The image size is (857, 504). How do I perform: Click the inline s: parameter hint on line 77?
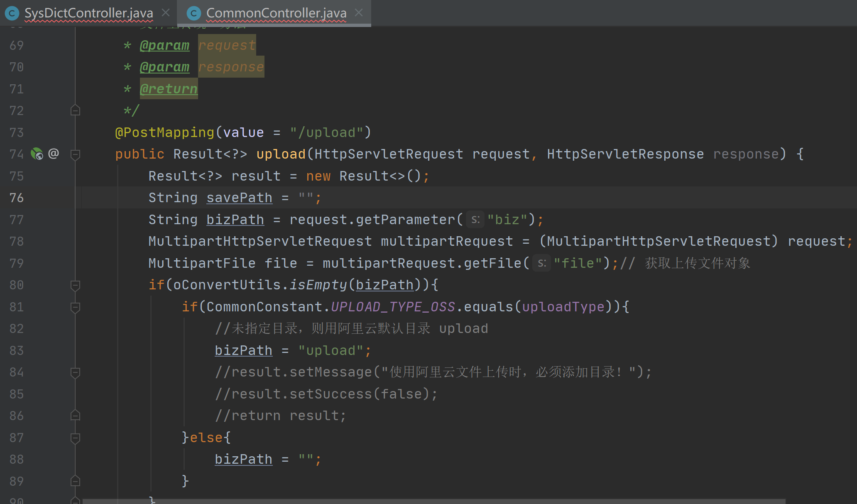pos(475,219)
